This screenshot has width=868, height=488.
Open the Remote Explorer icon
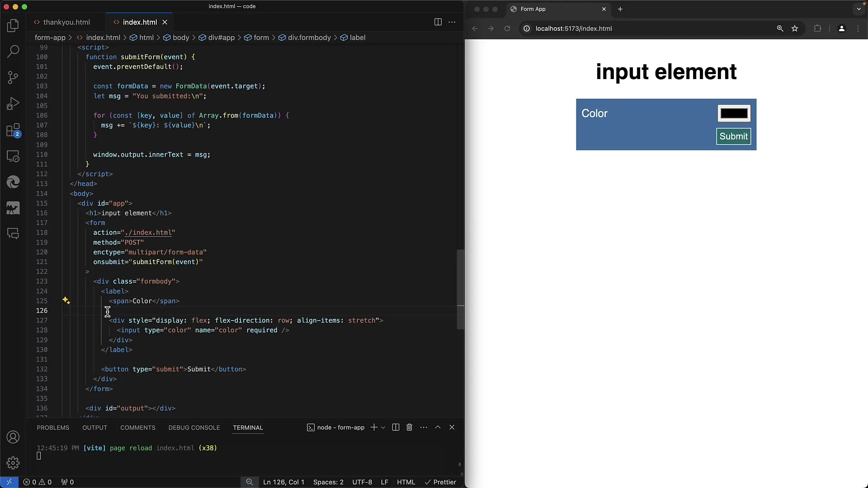[x=13, y=156]
